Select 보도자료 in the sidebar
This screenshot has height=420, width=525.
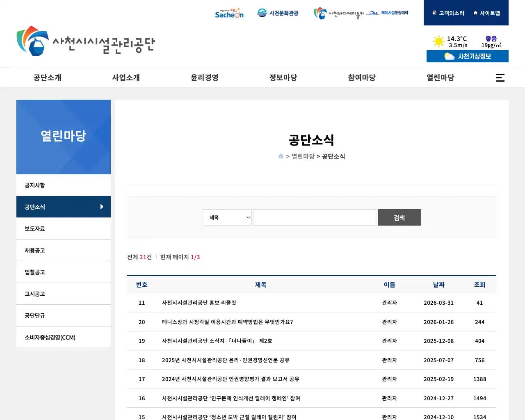point(64,228)
